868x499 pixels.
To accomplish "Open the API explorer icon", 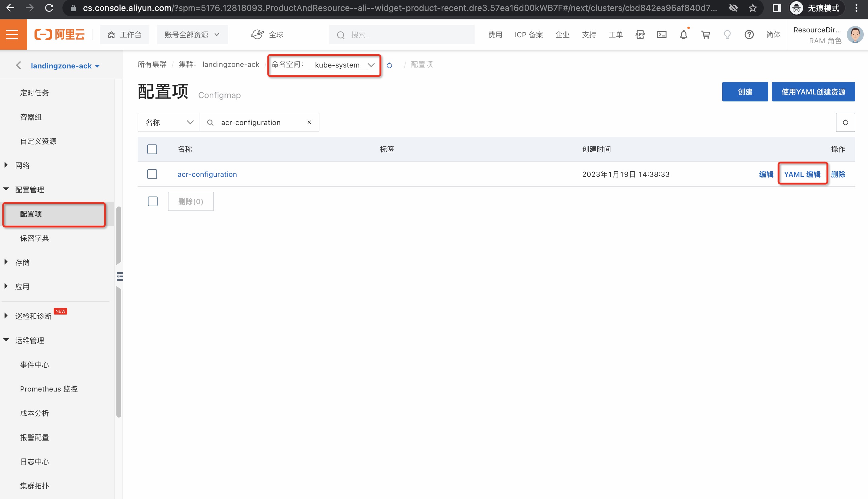I will [x=640, y=35].
